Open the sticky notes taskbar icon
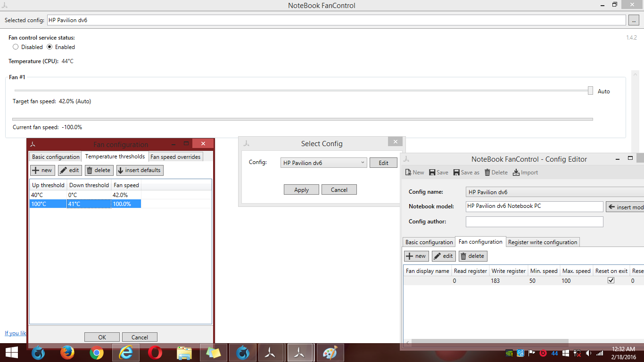 [214, 353]
